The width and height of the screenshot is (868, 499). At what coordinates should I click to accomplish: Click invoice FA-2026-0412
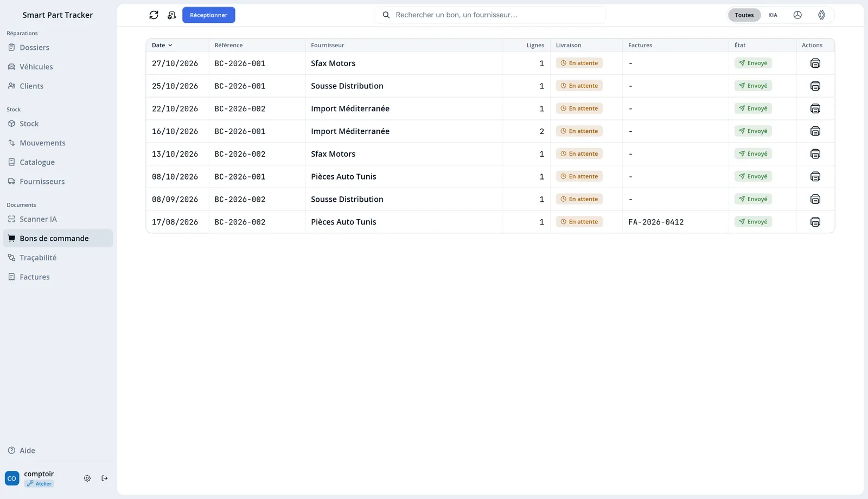[656, 222]
